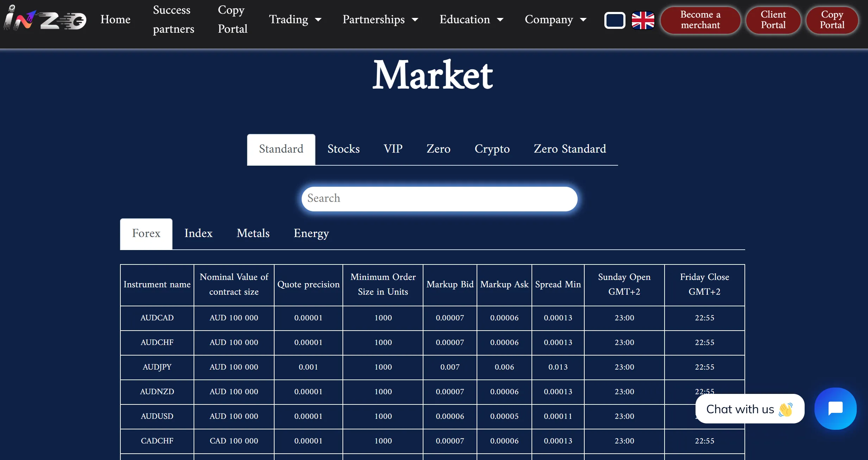Viewport: 868px width, 460px height.
Task: Select the CADCHF instrument cell
Action: click(x=157, y=441)
